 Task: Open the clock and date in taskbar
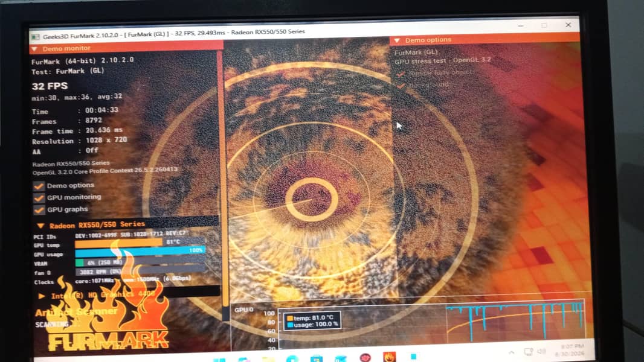(x=569, y=350)
